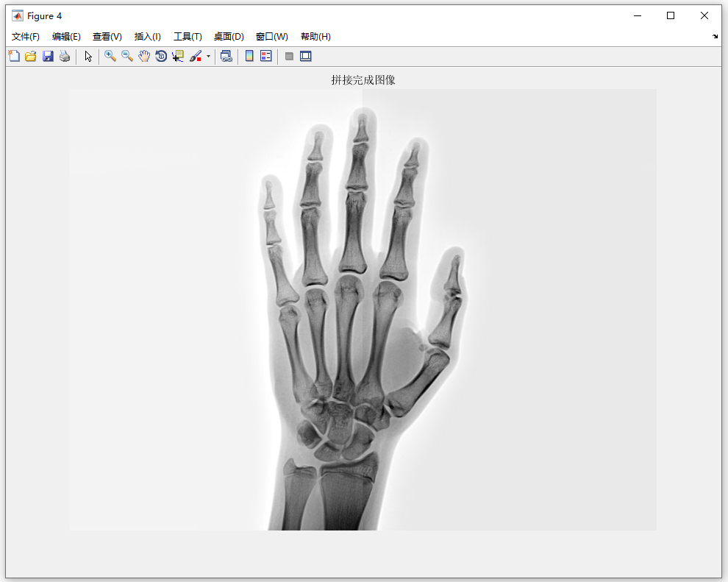This screenshot has width=728, height=582.
Task: Click the 拼接完成图像 plot title
Action: click(x=363, y=80)
